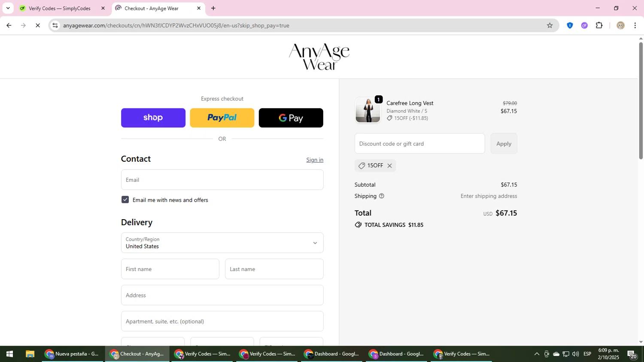644x362 pixels.
Task: Open the Chrome profile avatar
Action: 620,25
